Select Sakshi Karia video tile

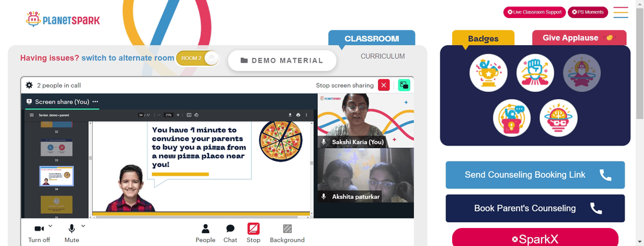[x=366, y=120]
